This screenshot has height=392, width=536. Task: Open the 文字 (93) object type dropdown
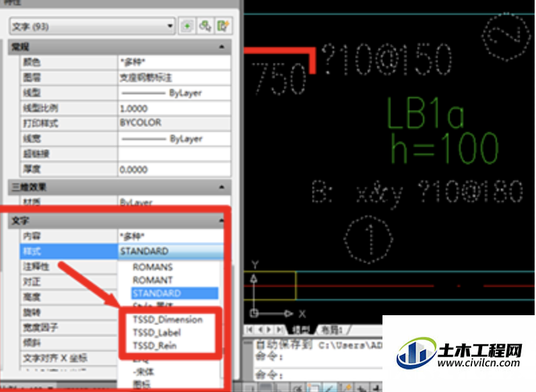pyautogui.click(x=92, y=26)
